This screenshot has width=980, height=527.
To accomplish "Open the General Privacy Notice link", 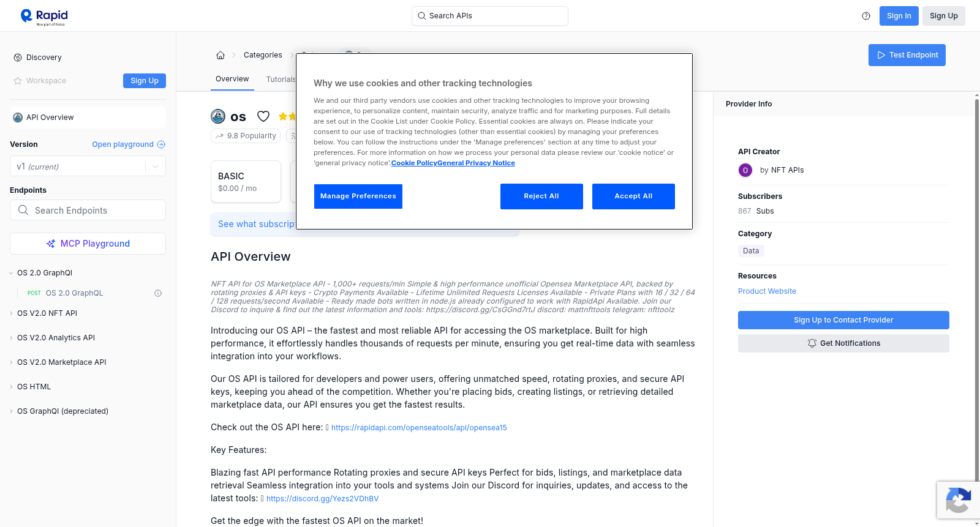I will (476, 163).
